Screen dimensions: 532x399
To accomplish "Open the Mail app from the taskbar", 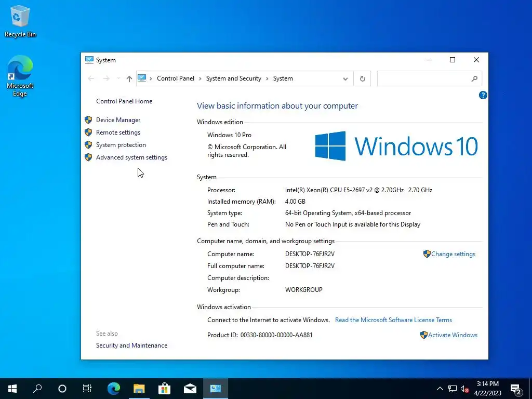I will (190, 389).
